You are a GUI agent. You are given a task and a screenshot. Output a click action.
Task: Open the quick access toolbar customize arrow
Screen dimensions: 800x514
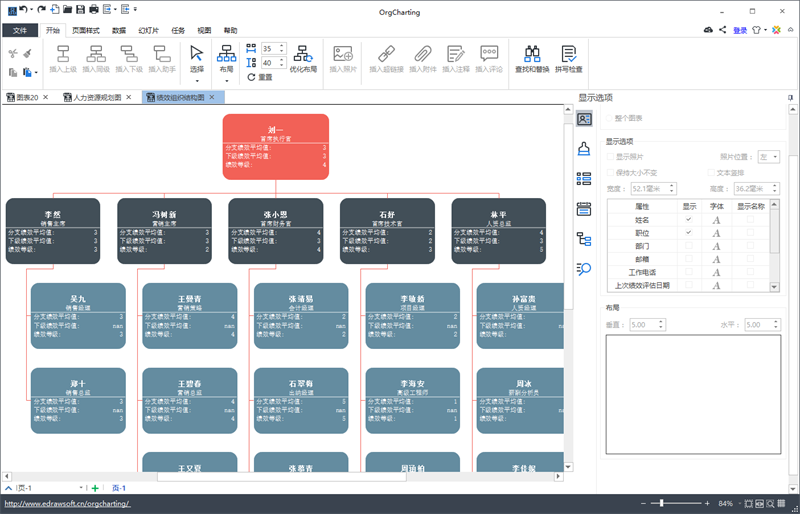[x=135, y=9]
